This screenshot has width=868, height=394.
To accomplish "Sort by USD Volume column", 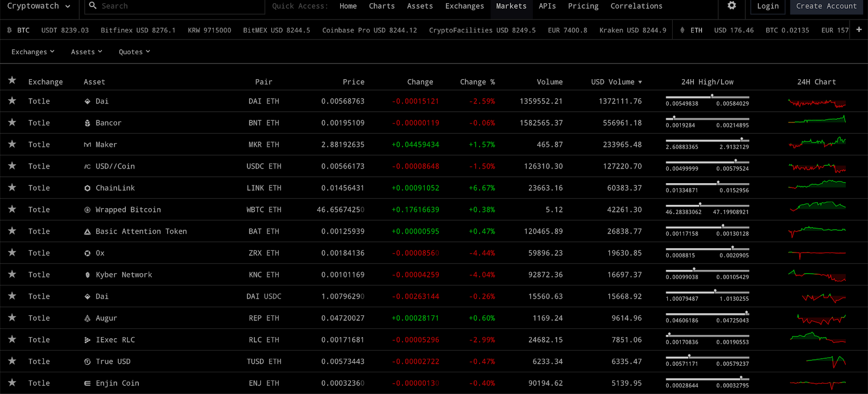I will pyautogui.click(x=616, y=82).
